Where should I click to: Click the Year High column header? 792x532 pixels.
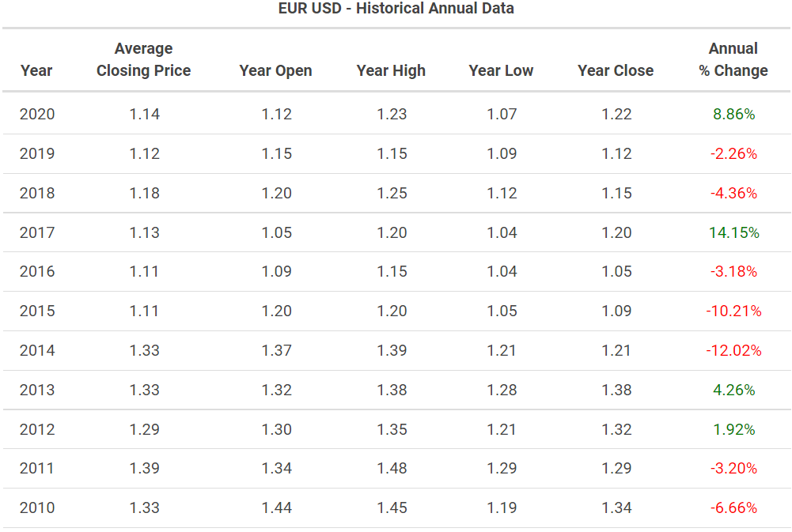(391, 70)
